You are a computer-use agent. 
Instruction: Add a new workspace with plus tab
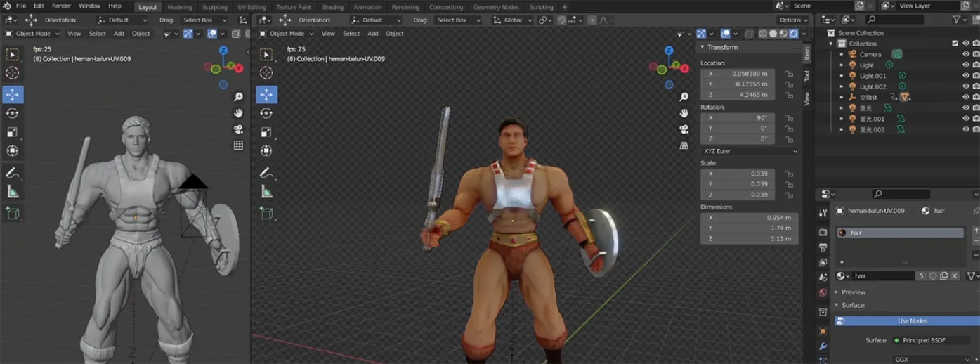[x=564, y=7]
